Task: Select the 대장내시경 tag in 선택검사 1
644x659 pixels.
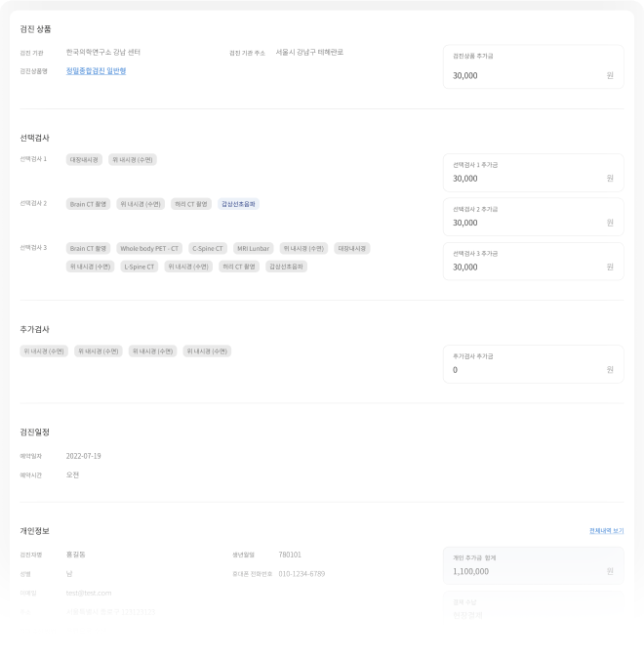Action: click(x=84, y=159)
